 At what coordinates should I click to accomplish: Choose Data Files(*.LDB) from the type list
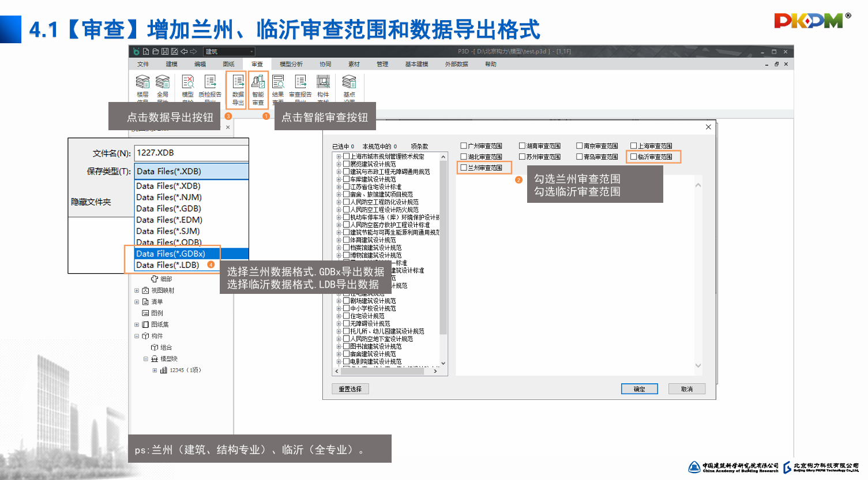(192, 265)
